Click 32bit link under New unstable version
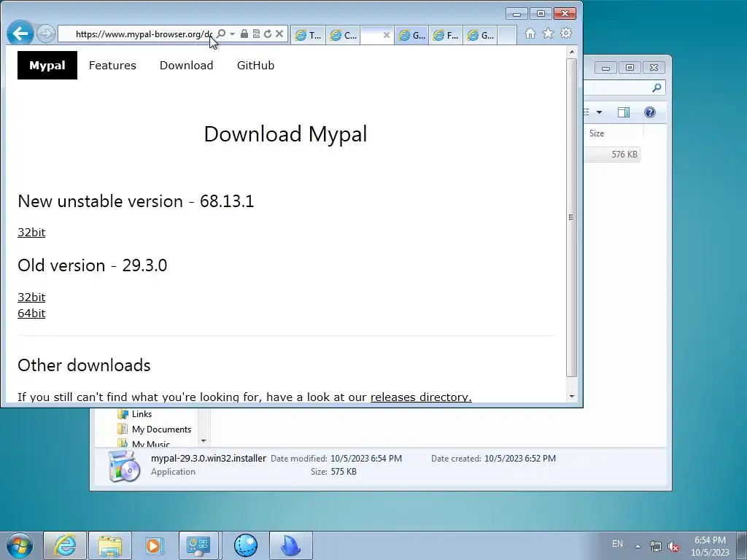Screen dimensions: 747x560 pyautogui.click(x=31, y=233)
